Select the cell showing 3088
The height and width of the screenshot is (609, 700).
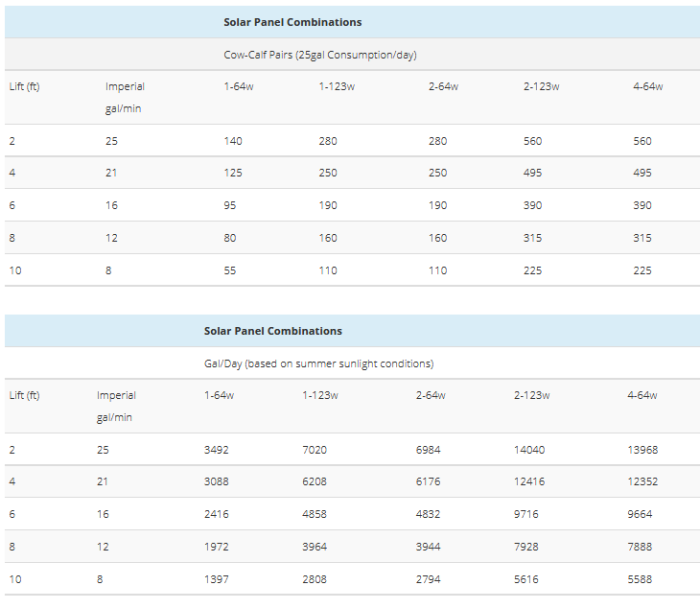218,482
